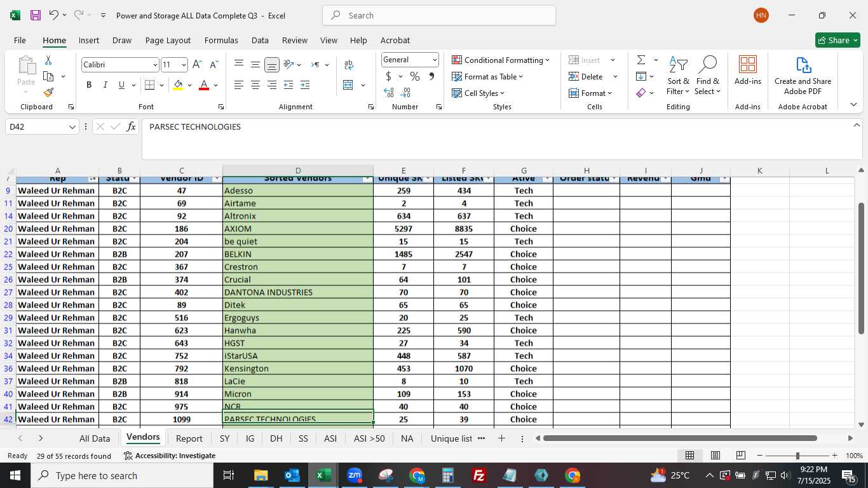This screenshot has width=868, height=488.
Task: Toggle Underline formatting
Action: pyautogui.click(x=121, y=85)
